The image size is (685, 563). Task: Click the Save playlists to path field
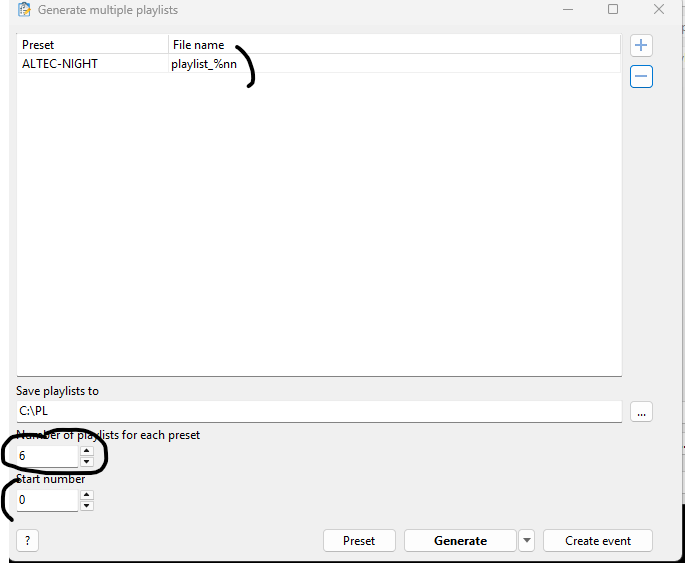319,411
